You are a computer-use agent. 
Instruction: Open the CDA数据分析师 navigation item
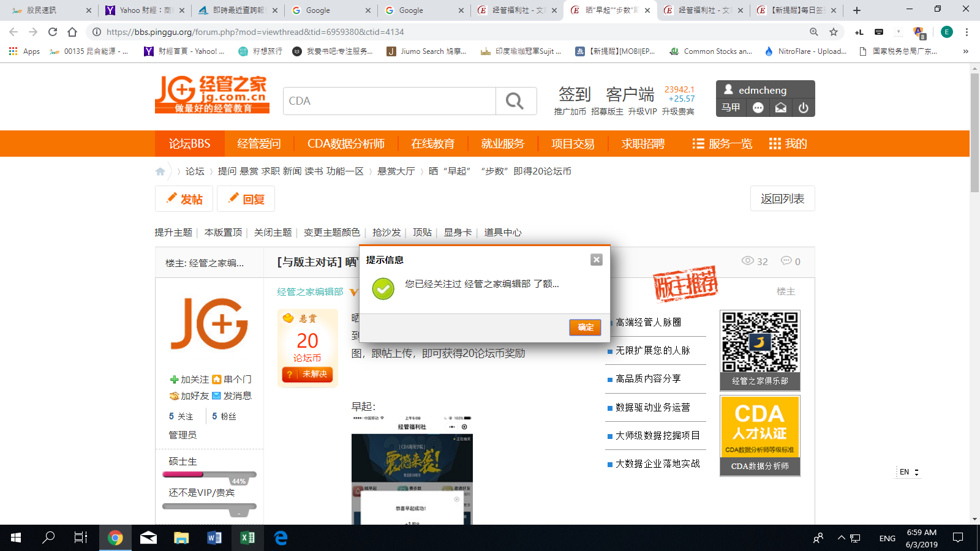click(346, 144)
